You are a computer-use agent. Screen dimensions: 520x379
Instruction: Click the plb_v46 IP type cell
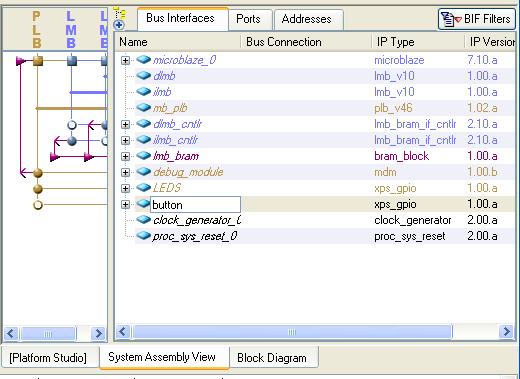[x=393, y=108]
